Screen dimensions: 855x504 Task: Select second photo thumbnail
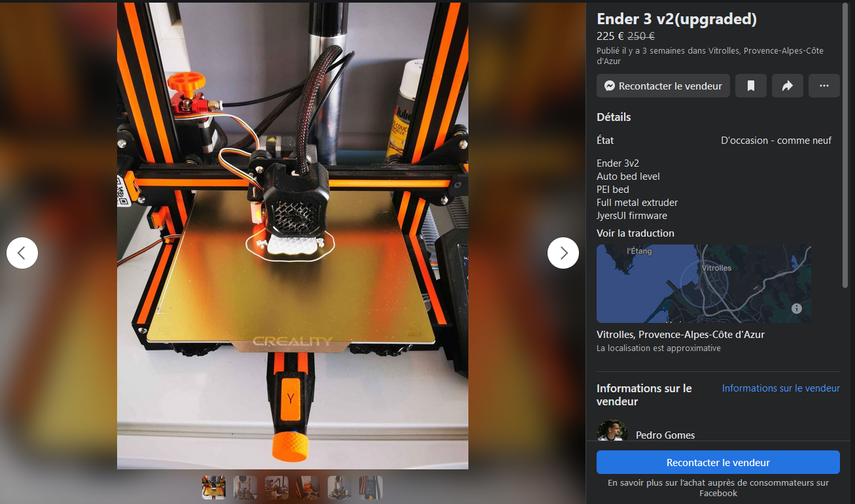coord(245,488)
